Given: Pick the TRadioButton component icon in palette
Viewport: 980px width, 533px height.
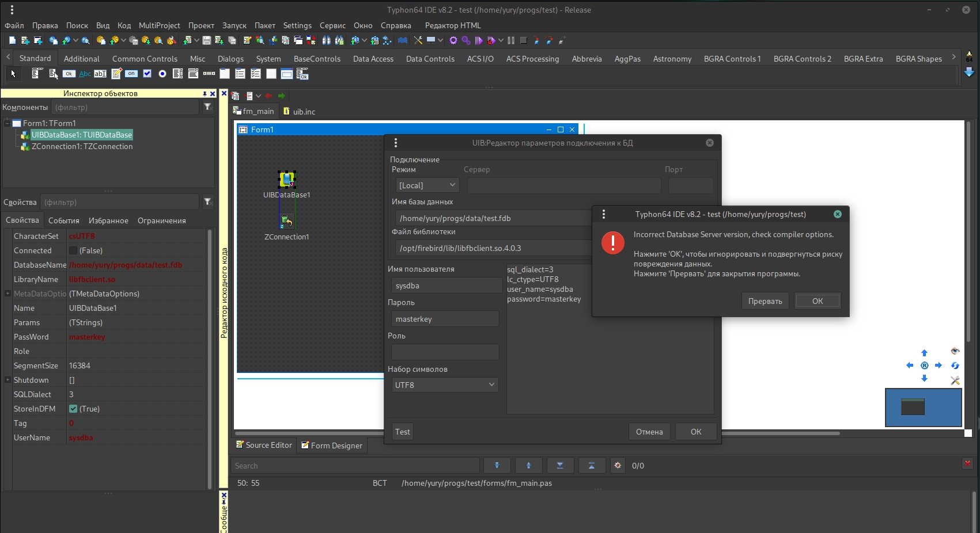Looking at the screenshot, I should 162,74.
